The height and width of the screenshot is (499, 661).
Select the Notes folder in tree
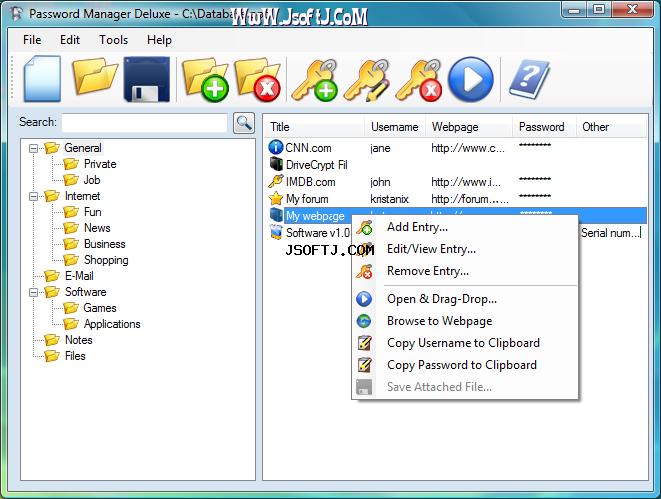tap(78, 340)
